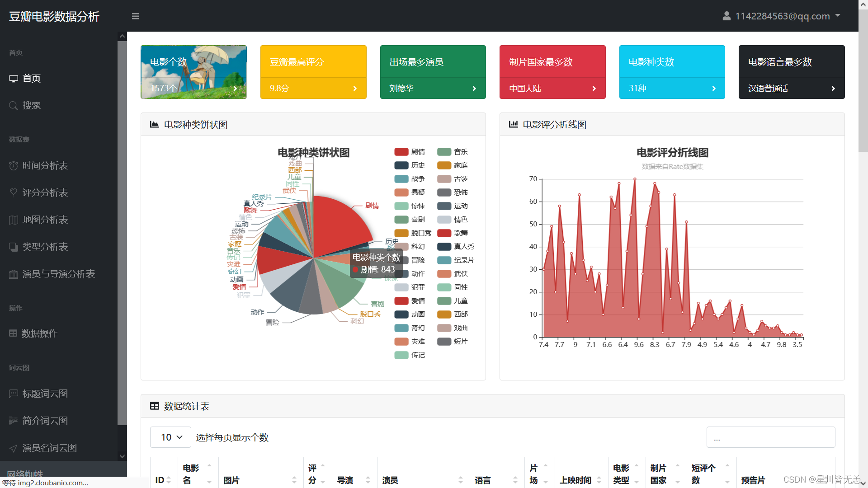Image resolution: width=868 pixels, height=488 pixels.
Task: Click the table icon beside 数据统计表
Action: [155, 406]
